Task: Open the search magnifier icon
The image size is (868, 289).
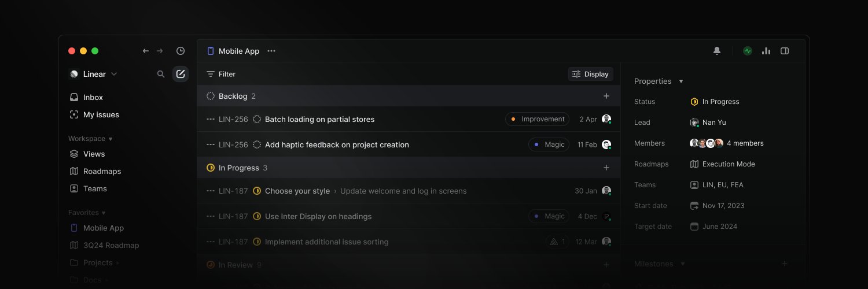Action: pos(161,74)
